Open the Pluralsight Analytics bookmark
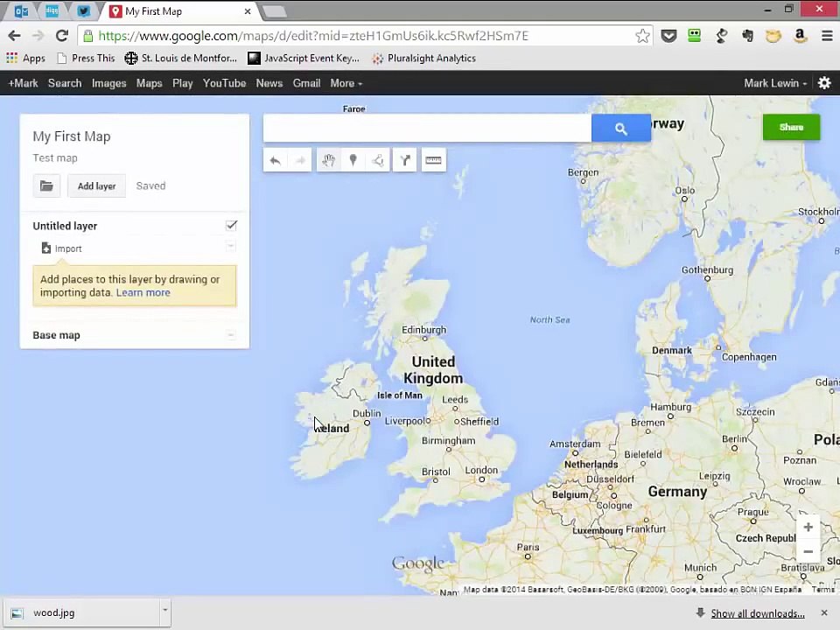The height and width of the screenshot is (630, 840). click(x=423, y=58)
